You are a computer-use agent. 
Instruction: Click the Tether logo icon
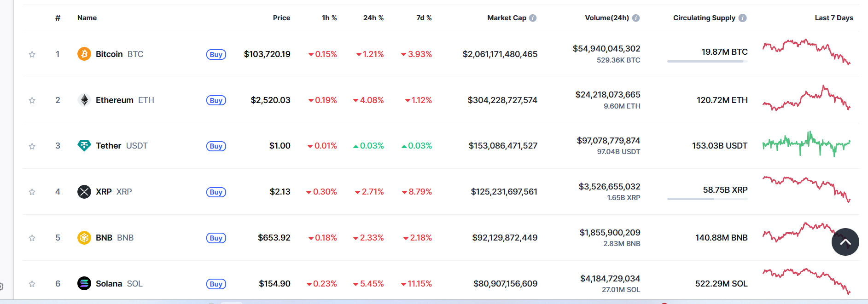[x=84, y=146]
